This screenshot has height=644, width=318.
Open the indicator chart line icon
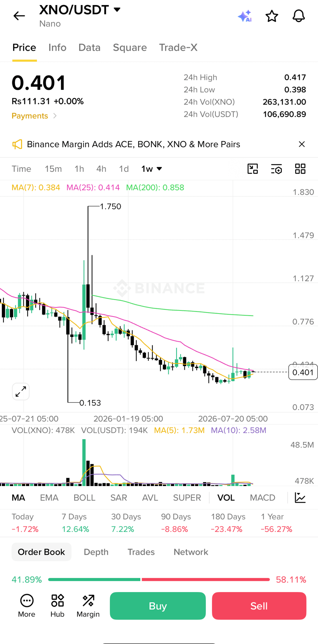(300, 498)
